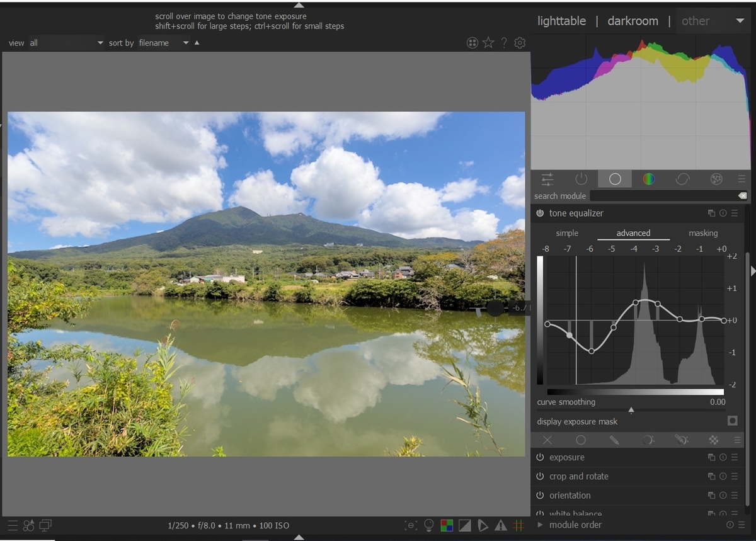Open the view filter 'all' dropdown
Screen dimensions: 756x541
66,43
